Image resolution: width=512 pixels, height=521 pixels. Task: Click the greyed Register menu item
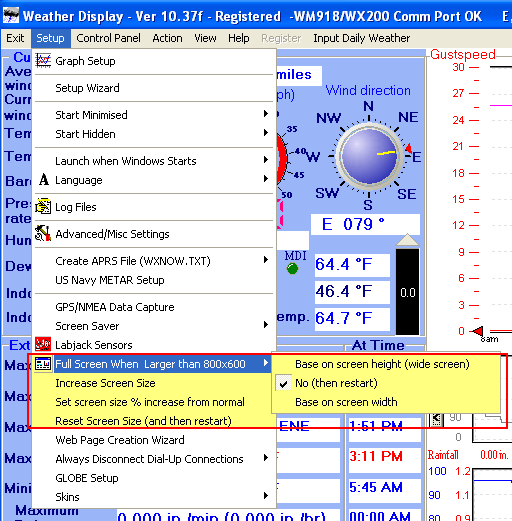pos(281,38)
